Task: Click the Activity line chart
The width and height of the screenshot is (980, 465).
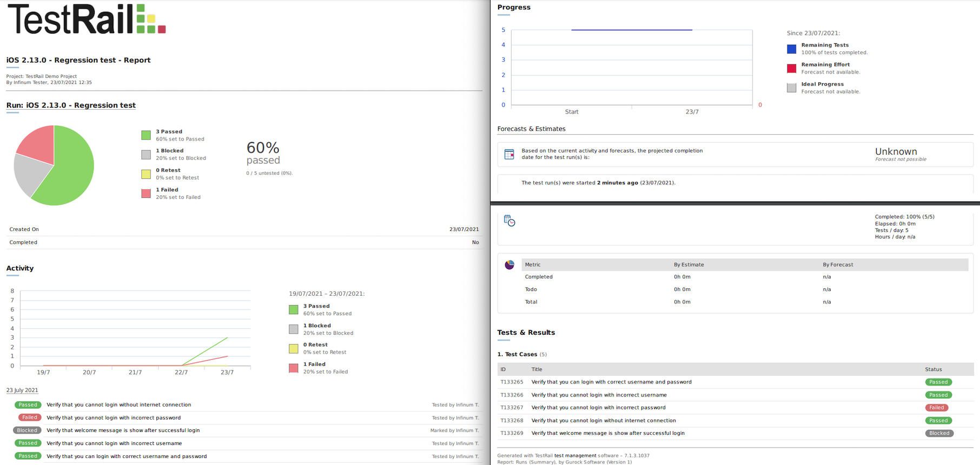Action: tap(135, 329)
